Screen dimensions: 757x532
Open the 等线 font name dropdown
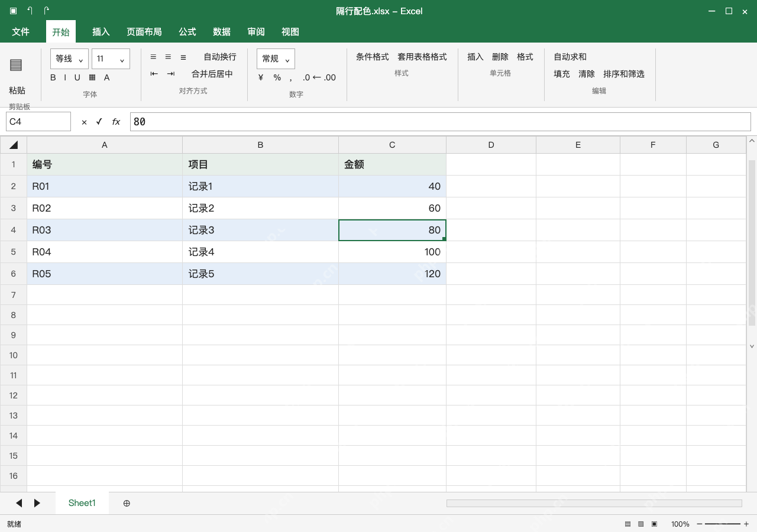tap(70, 59)
